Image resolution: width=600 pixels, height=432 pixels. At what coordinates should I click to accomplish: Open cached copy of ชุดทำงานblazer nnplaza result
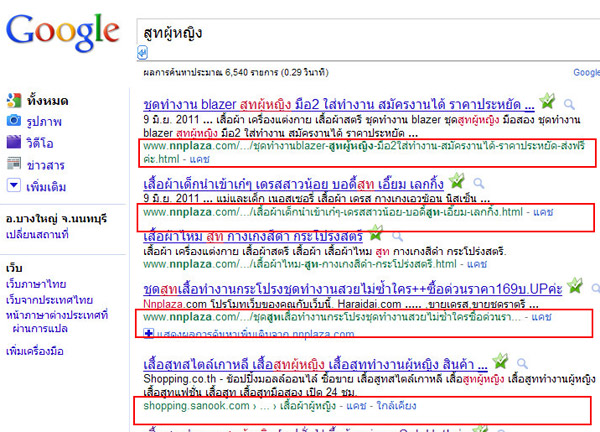(199, 159)
